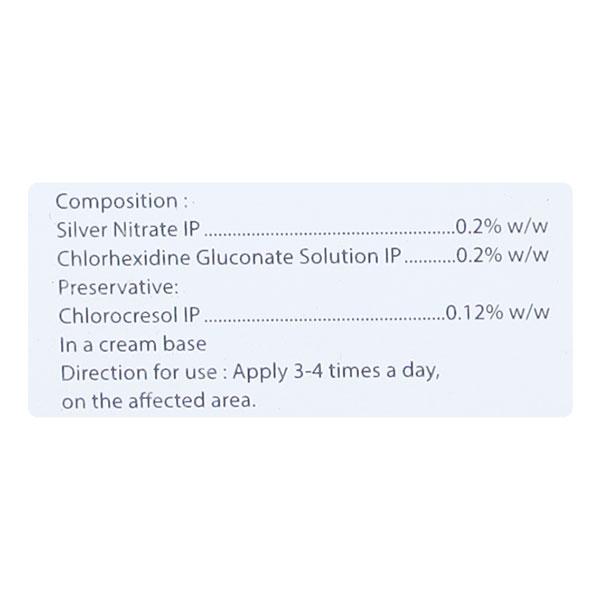600x600 pixels.
Task: Click the blank white area above the label
Action: (x=300, y=90)
